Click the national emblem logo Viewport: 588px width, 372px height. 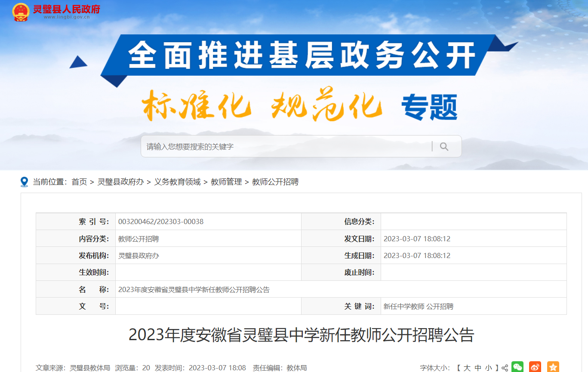coord(21,12)
